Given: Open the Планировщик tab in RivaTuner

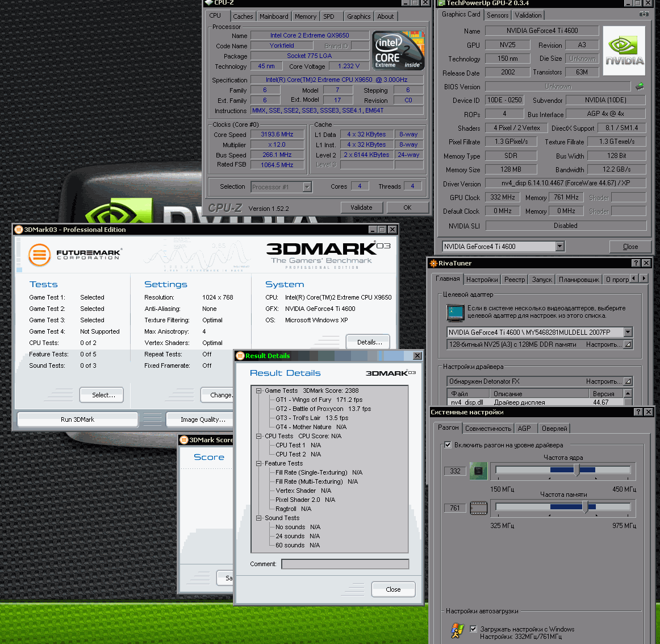Looking at the screenshot, I should (579, 280).
